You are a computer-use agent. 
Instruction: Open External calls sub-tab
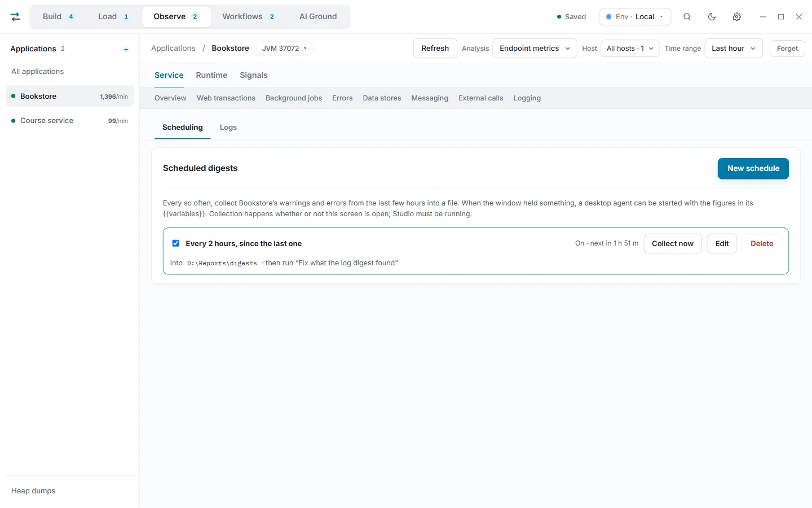[481, 98]
